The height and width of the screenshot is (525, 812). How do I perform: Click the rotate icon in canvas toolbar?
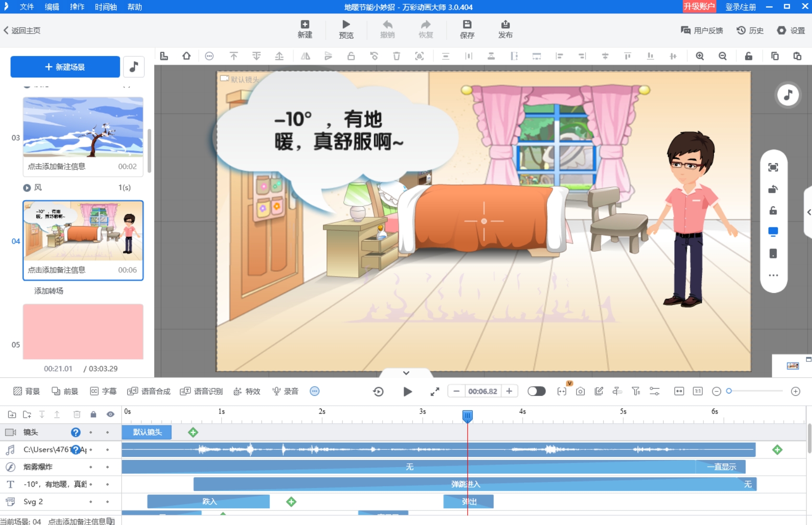tap(374, 56)
